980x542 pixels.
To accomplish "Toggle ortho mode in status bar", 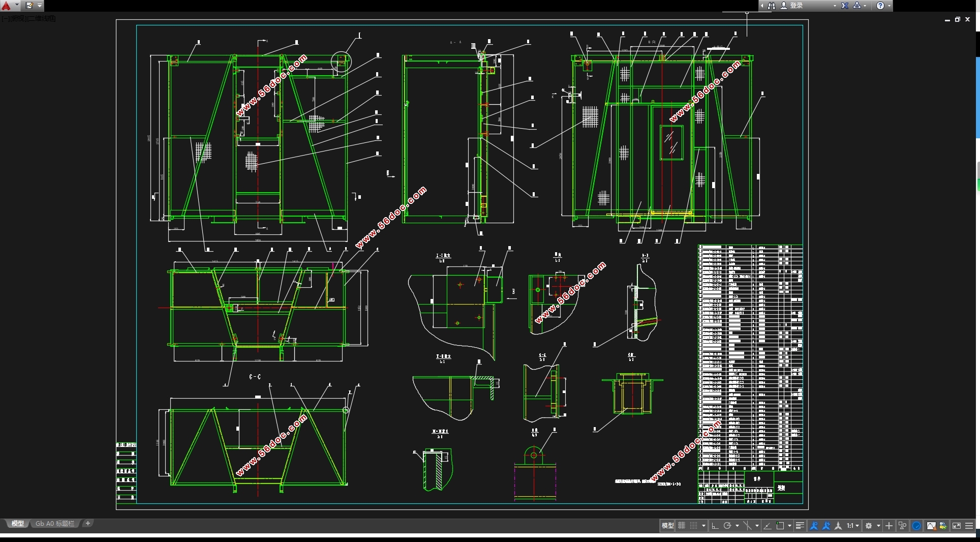I will [715, 526].
